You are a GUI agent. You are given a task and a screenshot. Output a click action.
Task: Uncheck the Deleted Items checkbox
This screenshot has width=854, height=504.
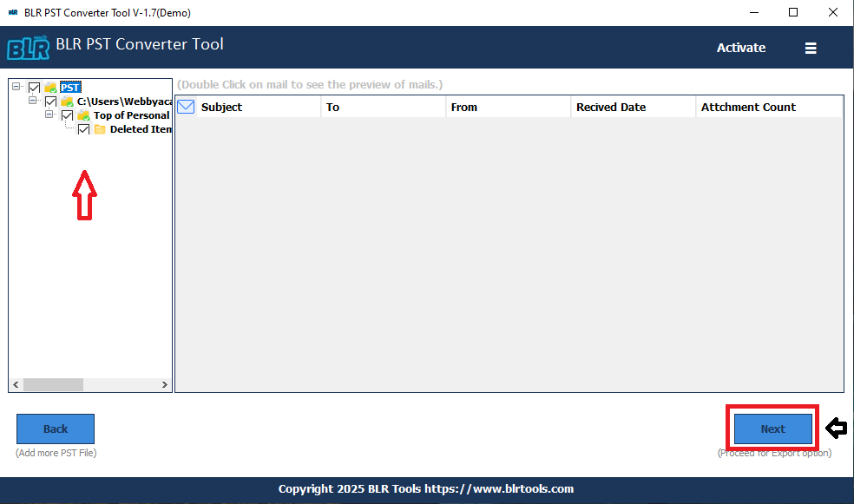point(83,129)
